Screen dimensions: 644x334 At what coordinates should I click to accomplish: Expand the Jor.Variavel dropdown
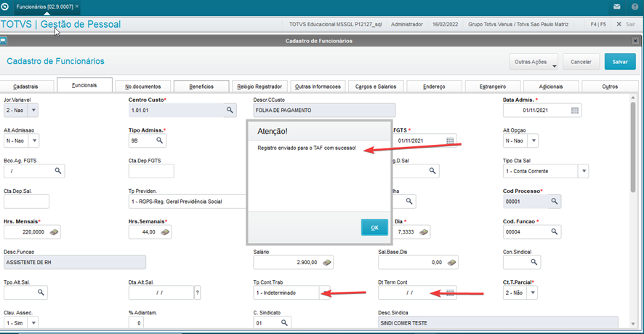pos(33,110)
